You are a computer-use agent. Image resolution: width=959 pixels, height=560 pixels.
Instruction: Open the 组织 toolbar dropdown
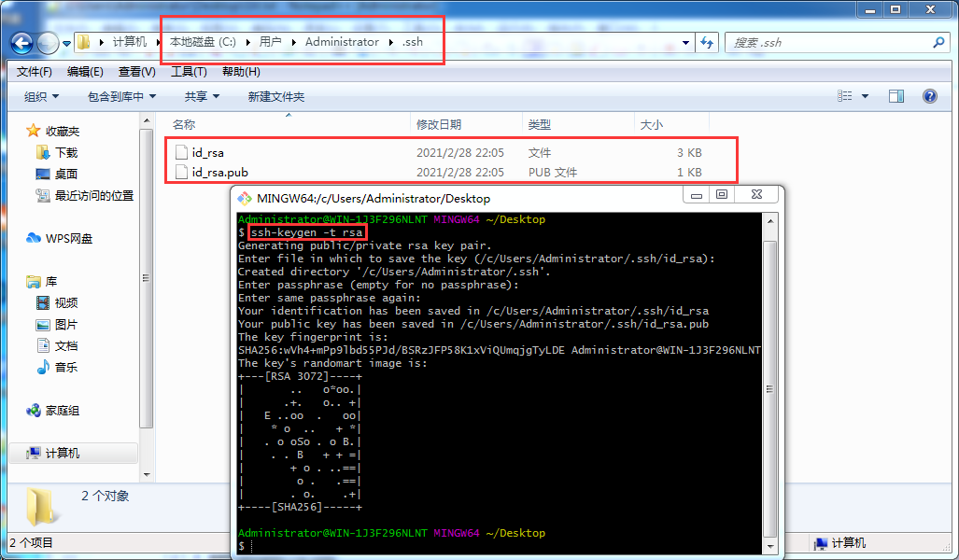click(42, 96)
